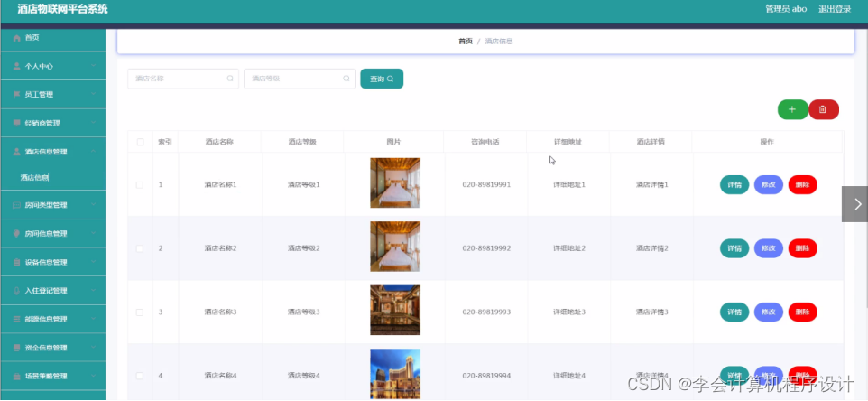Check the checkbox for row 酒店名称1

point(140,185)
